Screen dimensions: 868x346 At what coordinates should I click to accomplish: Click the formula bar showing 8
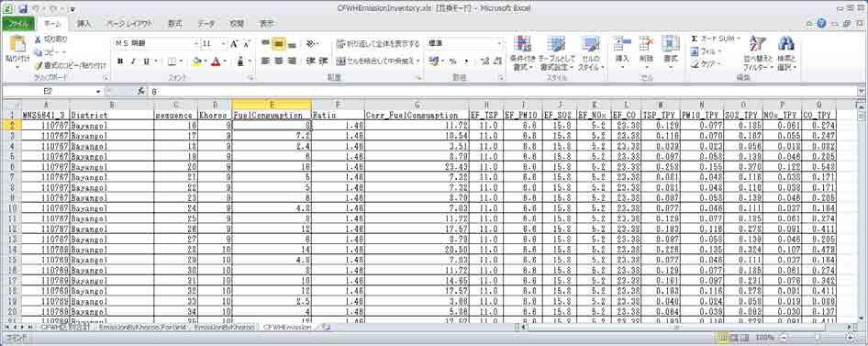coord(503,92)
